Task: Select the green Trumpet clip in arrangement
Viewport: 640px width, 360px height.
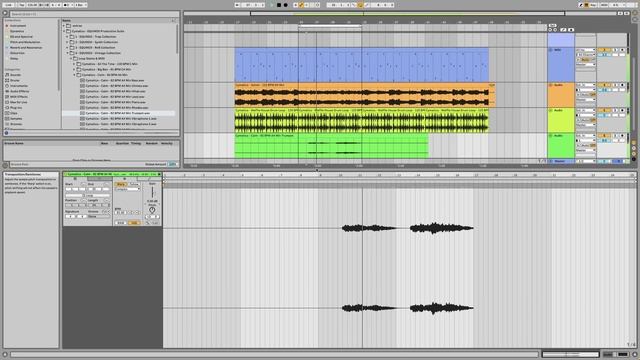Action: click(x=331, y=146)
